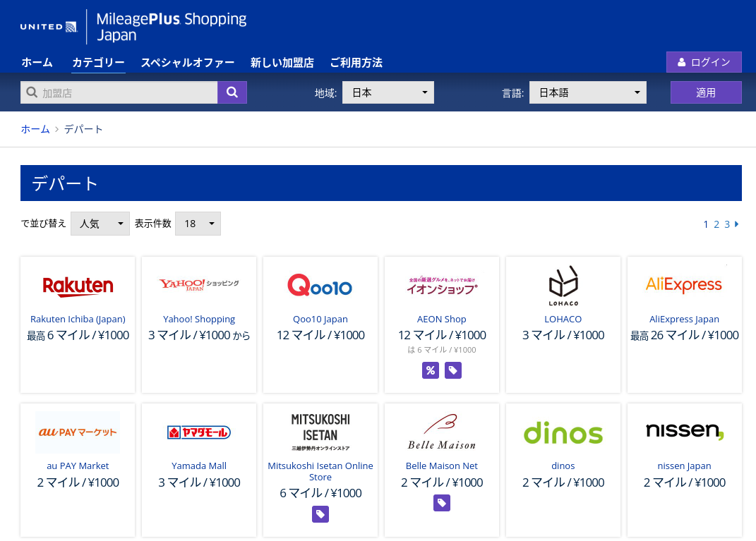
Task: Click the AEON Shop tag icon
Action: 452,370
